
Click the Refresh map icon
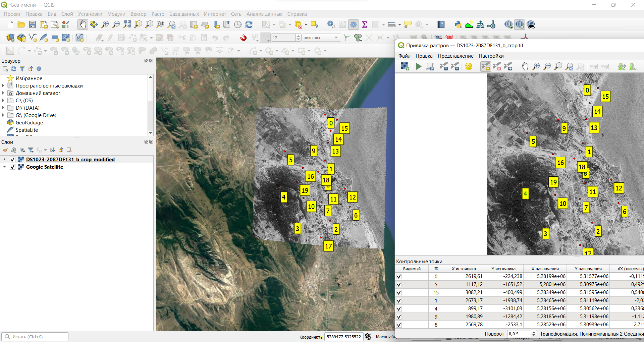click(249, 24)
